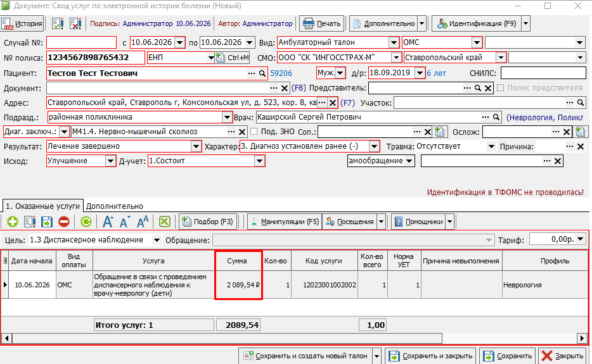592x364 pixels.
Task: Open patient card link 59206
Action: pyautogui.click(x=281, y=73)
